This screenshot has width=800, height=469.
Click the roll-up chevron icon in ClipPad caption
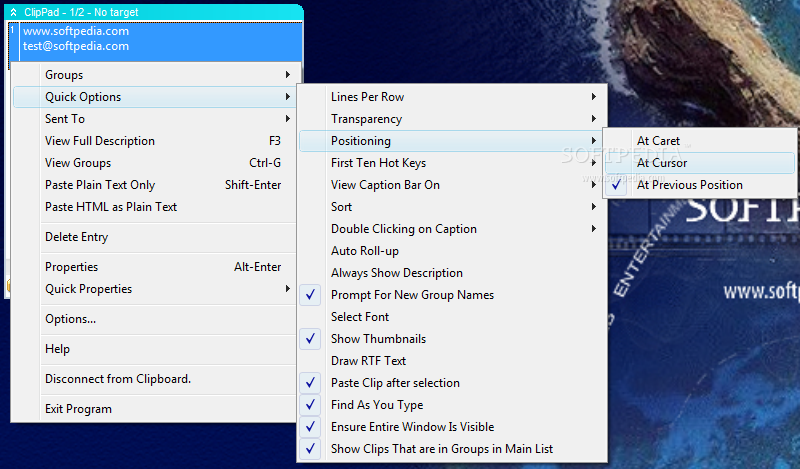(x=14, y=12)
